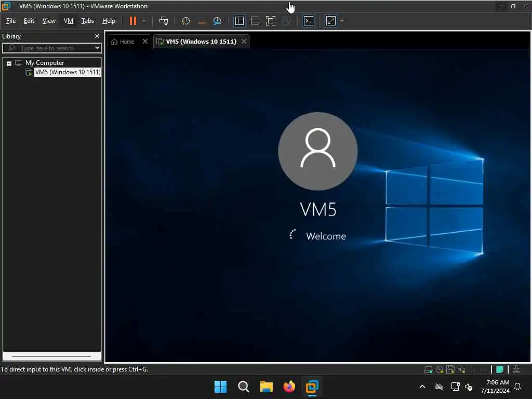This screenshot has height=399, width=532.
Task: Send Ctrl+Alt+Del to the virtual machine
Action: (164, 21)
